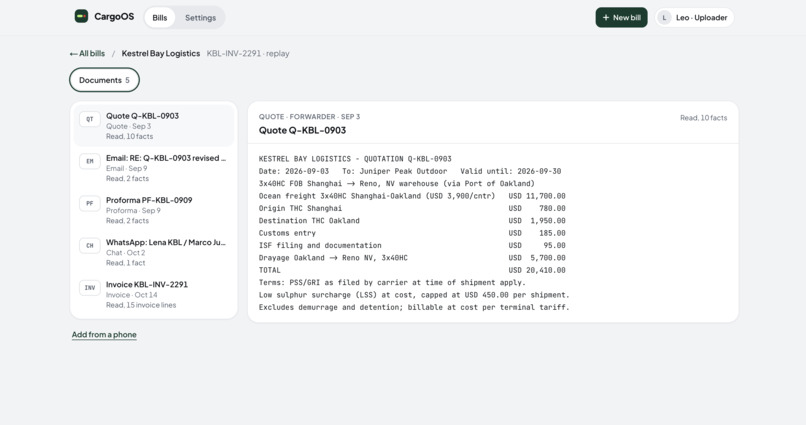Click the INV badge for Invoice KBL-INV-2291

click(89, 288)
